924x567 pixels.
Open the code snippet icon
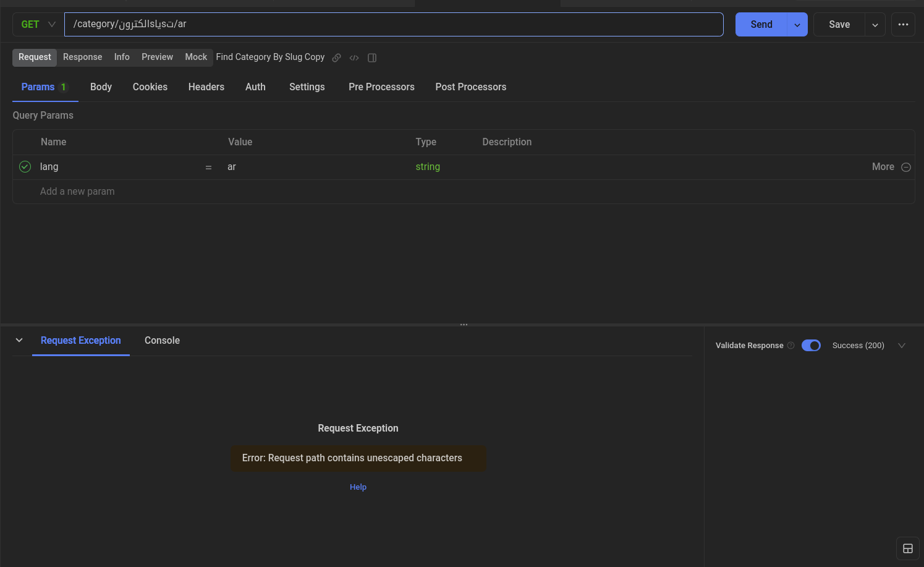click(354, 58)
